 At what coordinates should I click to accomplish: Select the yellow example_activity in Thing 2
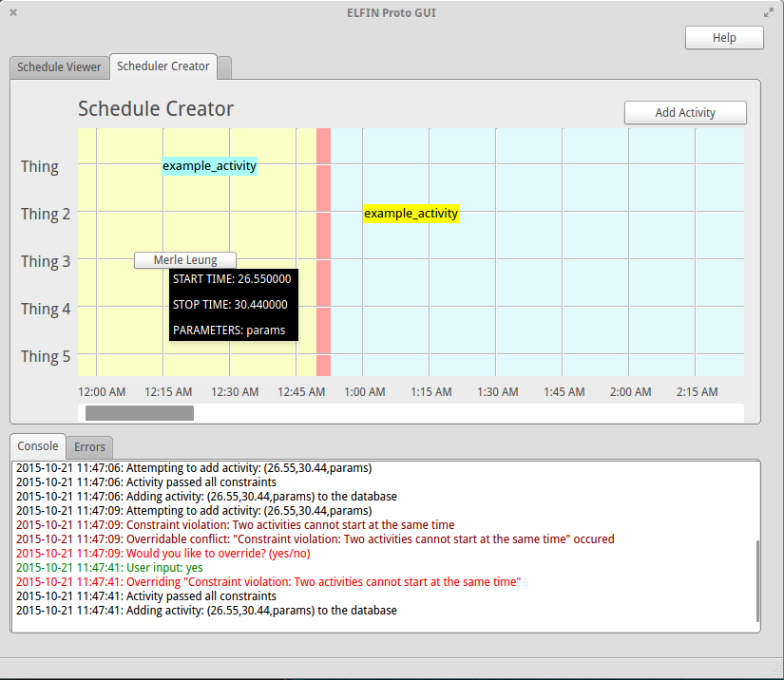411,214
